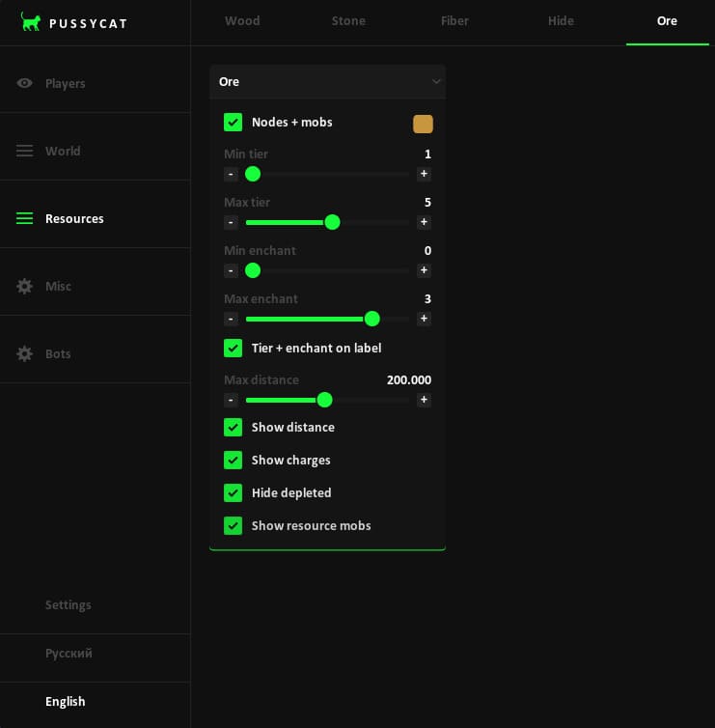The height and width of the screenshot is (728, 715).
Task: Decrease Min enchant with minus button
Action: [231, 270]
